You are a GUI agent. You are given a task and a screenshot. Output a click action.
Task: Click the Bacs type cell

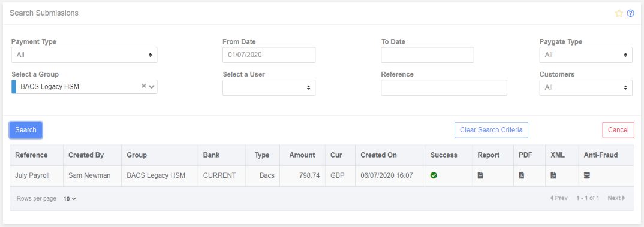coord(263,175)
